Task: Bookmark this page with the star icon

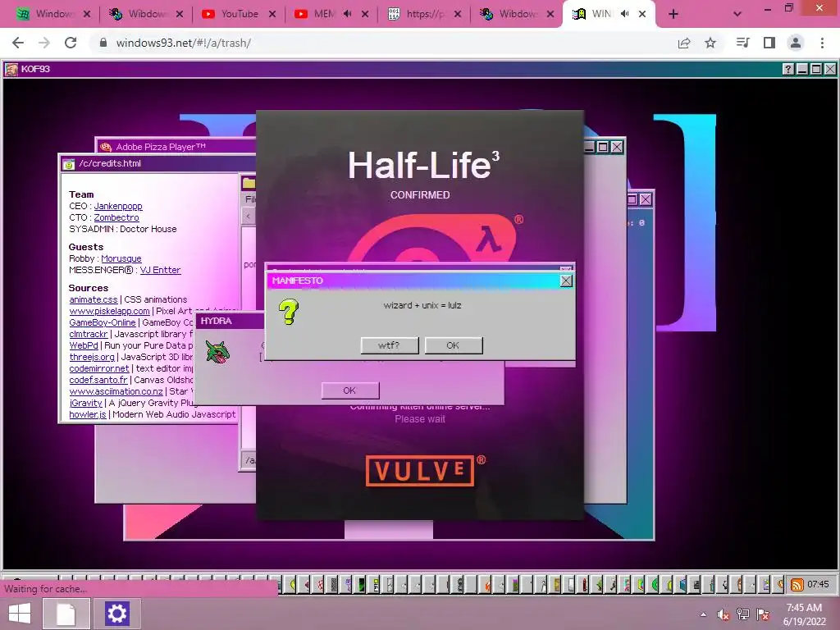Action: (710, 43)
